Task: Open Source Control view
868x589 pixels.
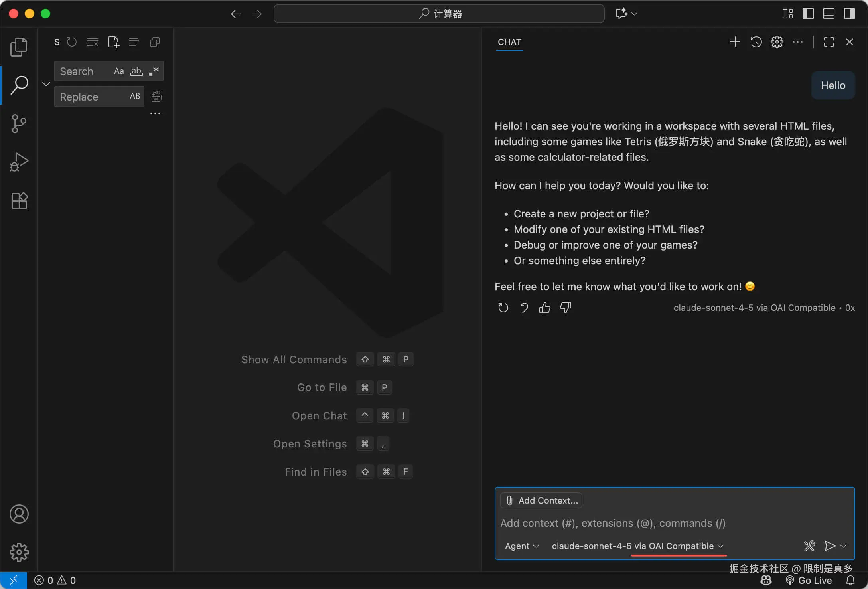Action: [19, 124]
